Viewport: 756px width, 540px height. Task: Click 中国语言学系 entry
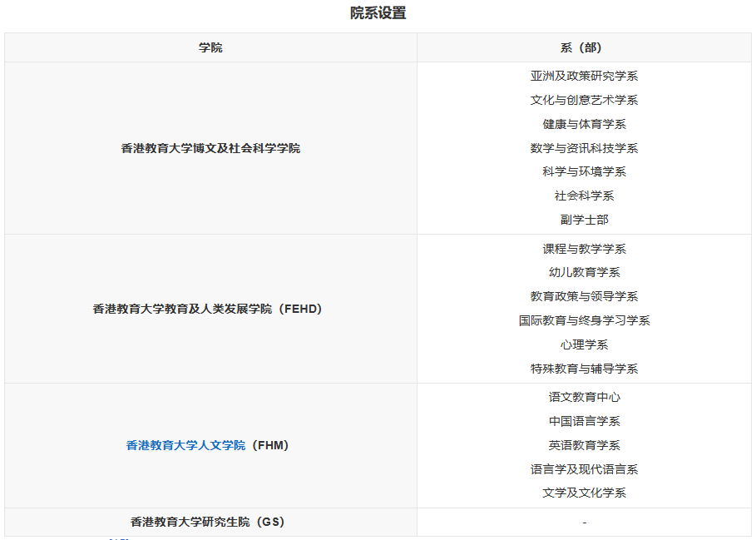tap(584, 421)
